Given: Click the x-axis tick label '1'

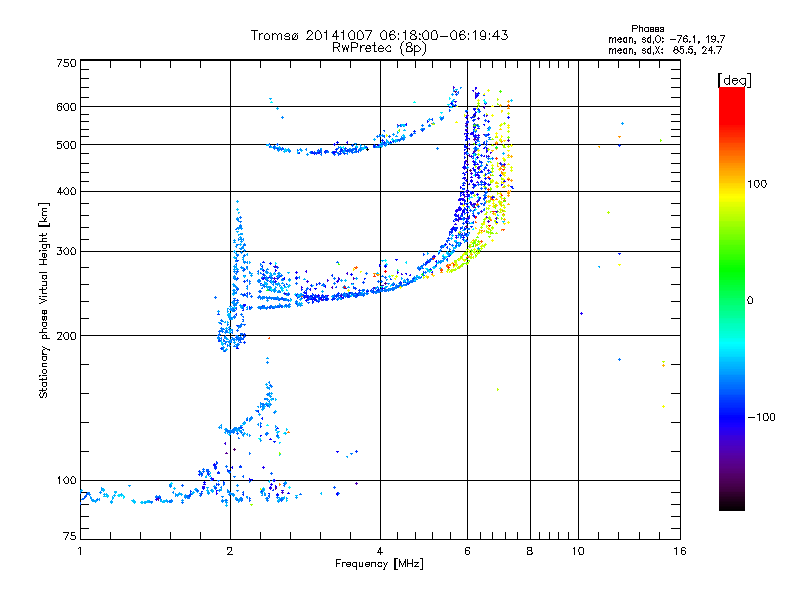Looking at the screenshot, I should pyautogui.click(x=80, y=551).
